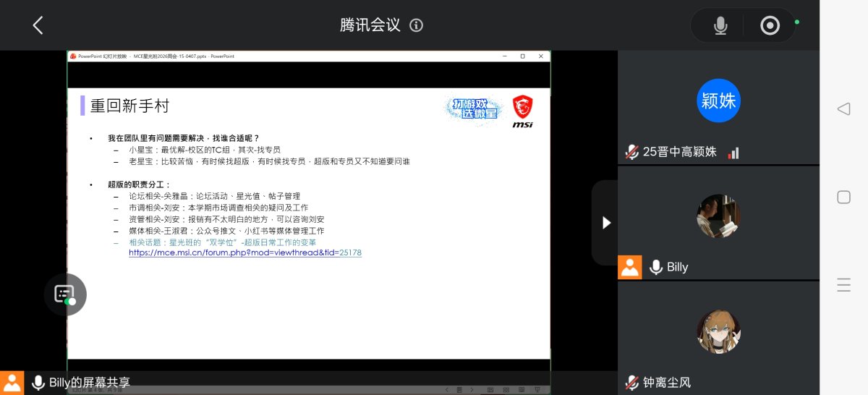Click the 市调相关-刘安 line
Screen dimensions: 868x395
218,208
